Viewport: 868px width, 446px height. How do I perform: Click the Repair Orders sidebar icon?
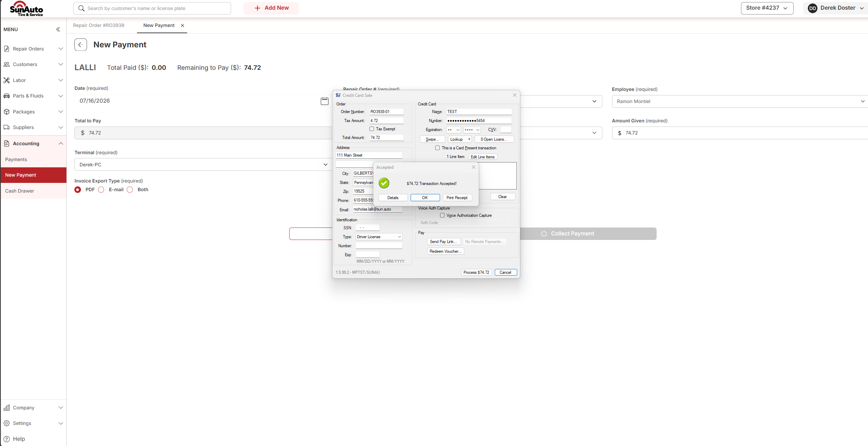point(7,49)
